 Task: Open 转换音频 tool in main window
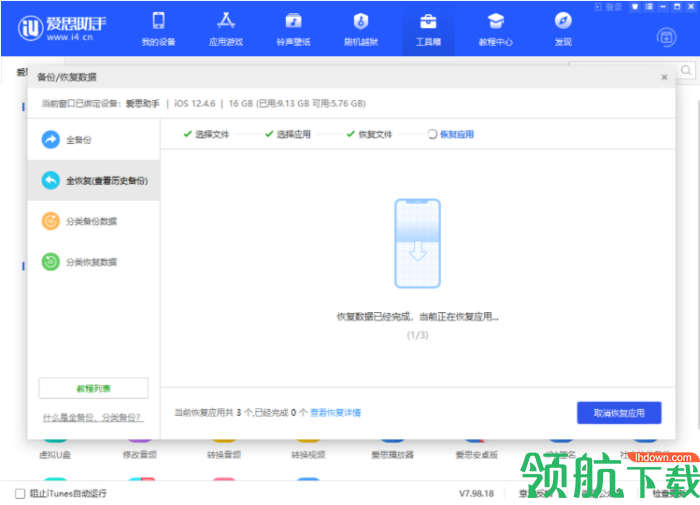(x=224, y=455)
